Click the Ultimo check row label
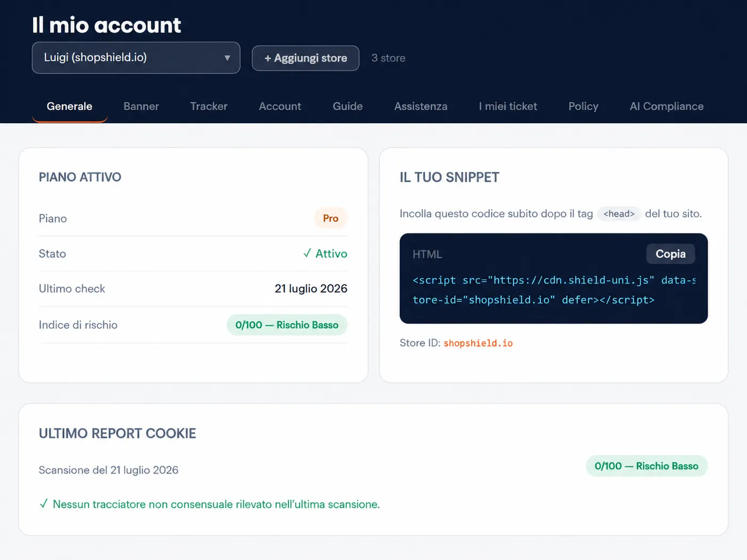Viewport: 747px width, 560px height. pos(72,289)
